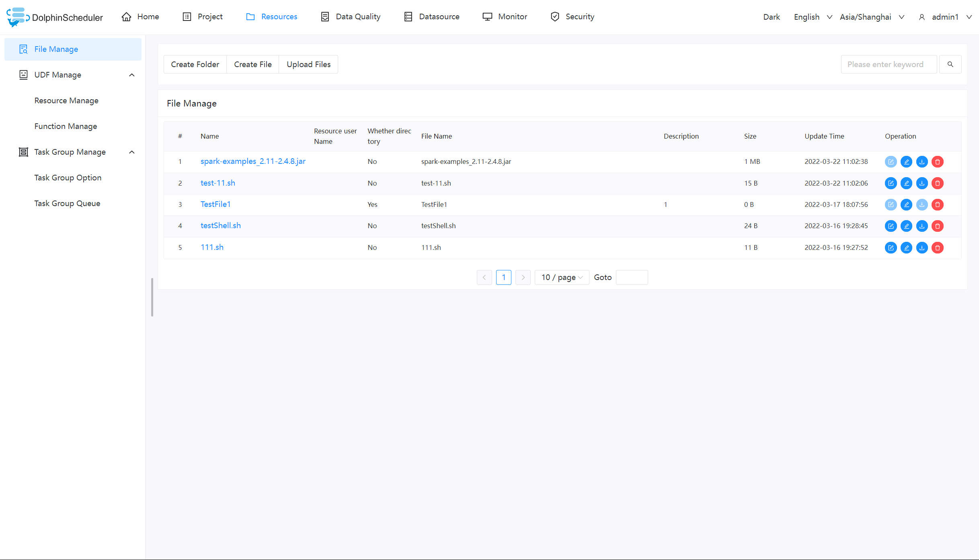Click the Data Quality navigation icon
979x560 pixels.
[x=325, y=16]
